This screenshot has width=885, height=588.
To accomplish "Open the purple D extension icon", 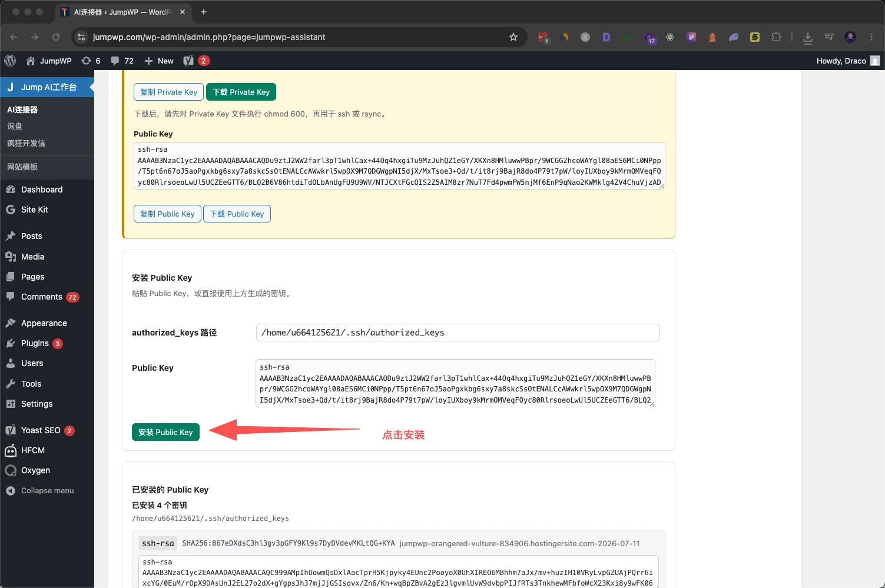I will click(606, 37).
